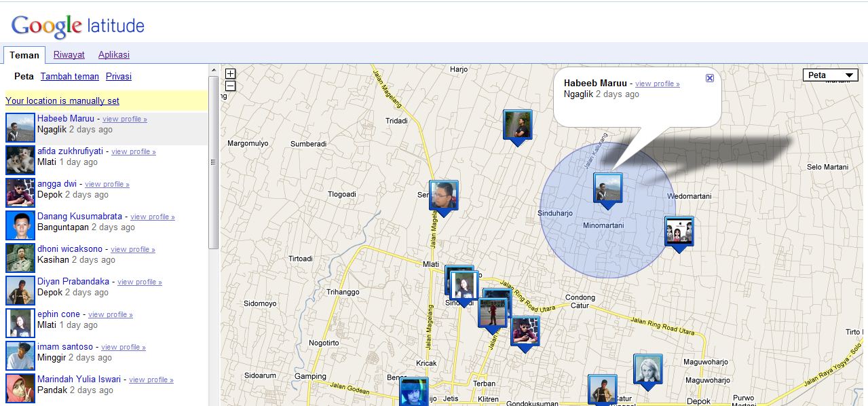The image size is (868, 406).
Task: Open the Tambah teman link
Action: coord(70,77)
